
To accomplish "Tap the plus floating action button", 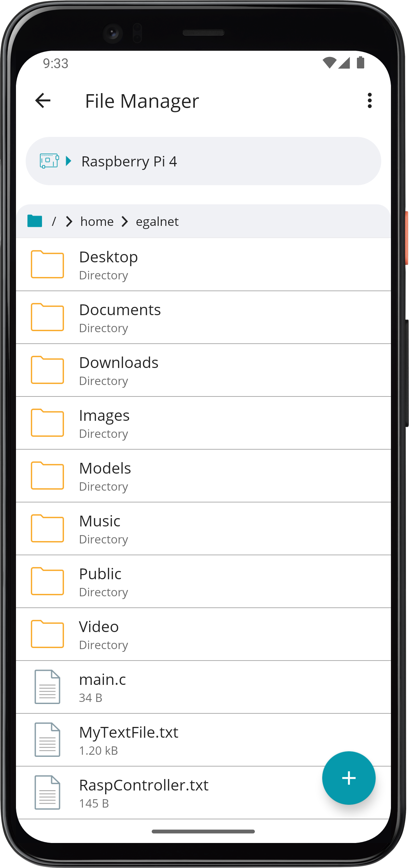I will click(349, 778).
